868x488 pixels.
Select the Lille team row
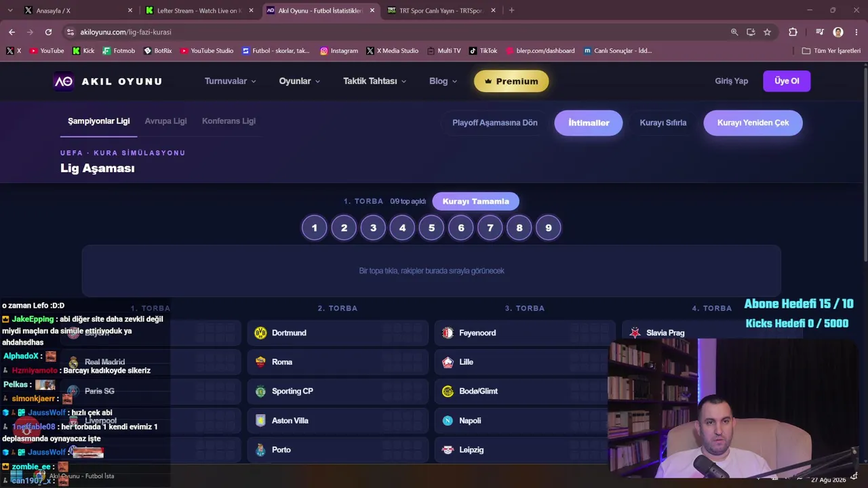coord(525,362)
